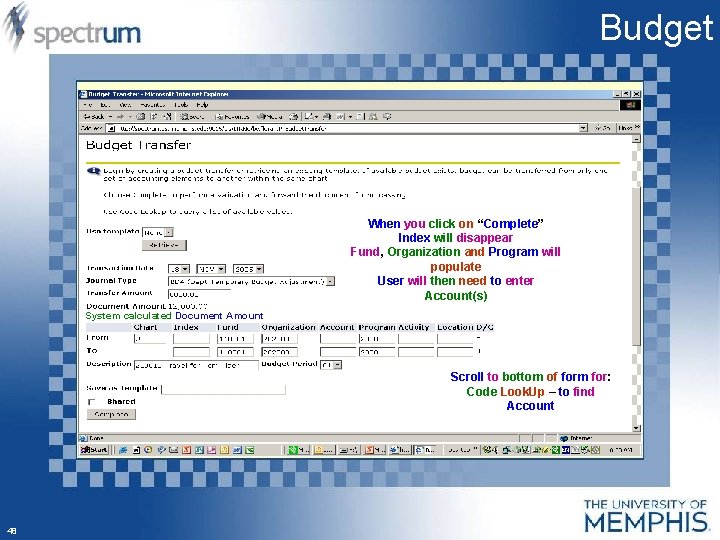Click the IE Back toolbar button
Viewport: 720px width, 540px height.
94,117
